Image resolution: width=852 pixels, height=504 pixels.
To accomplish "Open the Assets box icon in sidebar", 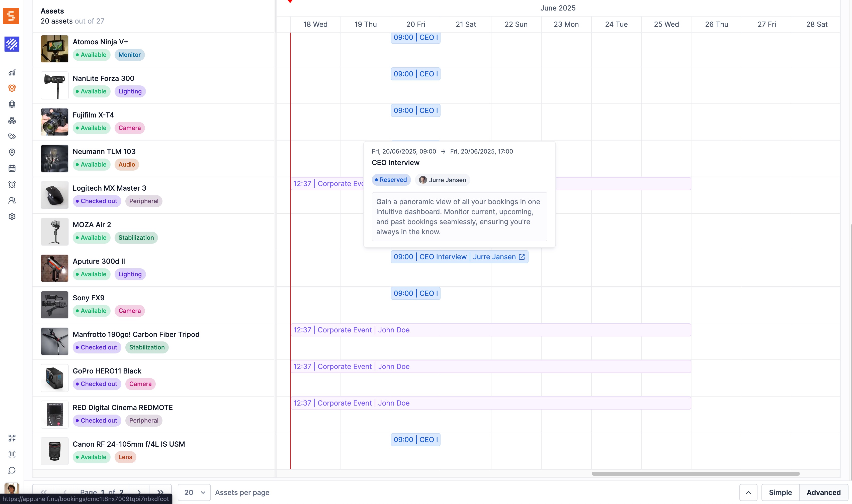I will click(12, 88).
